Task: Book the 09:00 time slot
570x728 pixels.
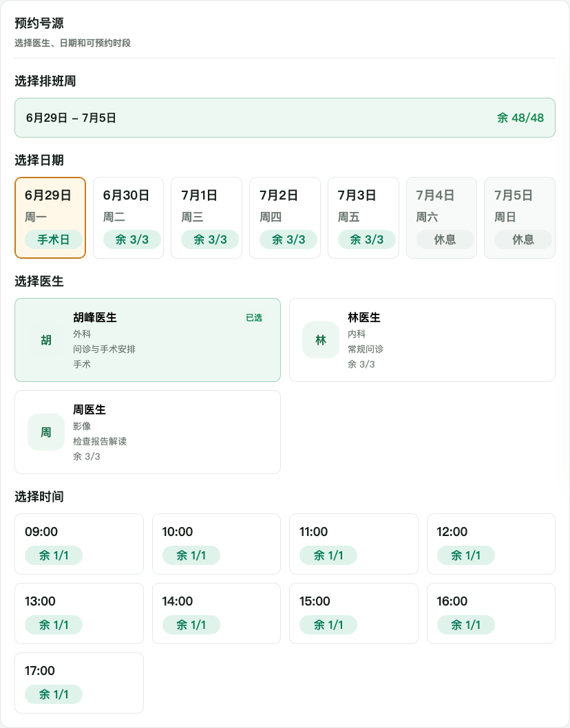Action: (79, 544)
